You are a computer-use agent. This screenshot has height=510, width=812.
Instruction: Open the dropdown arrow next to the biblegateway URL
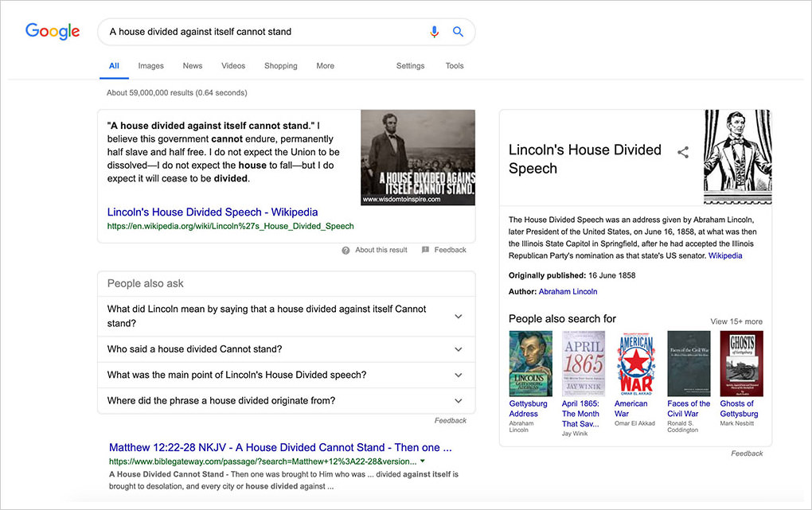(423, 461)
